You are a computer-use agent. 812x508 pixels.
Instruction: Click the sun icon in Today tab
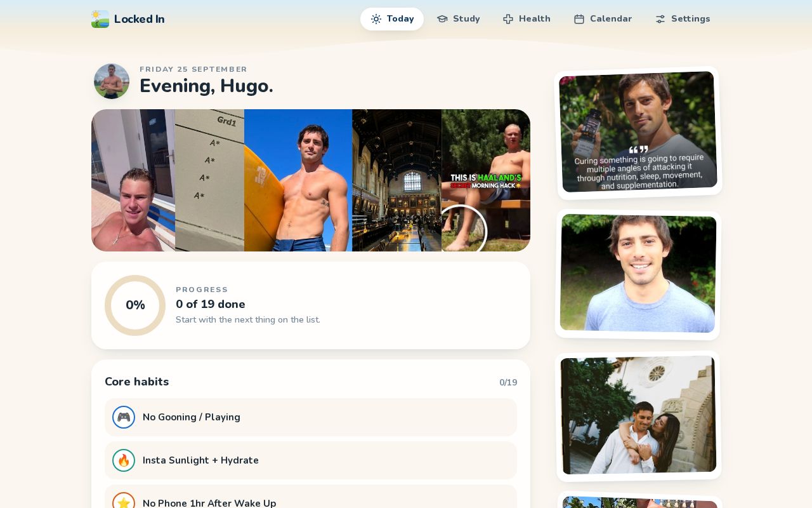pos(376,19)
